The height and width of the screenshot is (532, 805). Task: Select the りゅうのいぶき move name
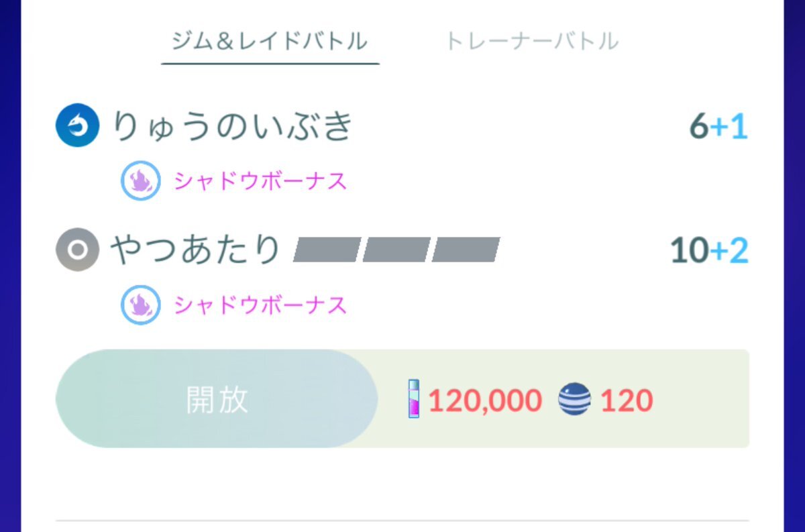[x=232, y=126]
